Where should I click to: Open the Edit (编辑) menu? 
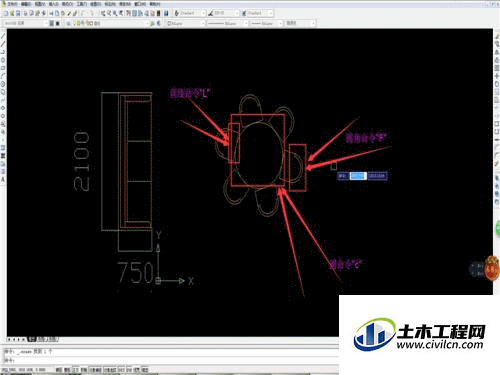click(x=27, y=4)
